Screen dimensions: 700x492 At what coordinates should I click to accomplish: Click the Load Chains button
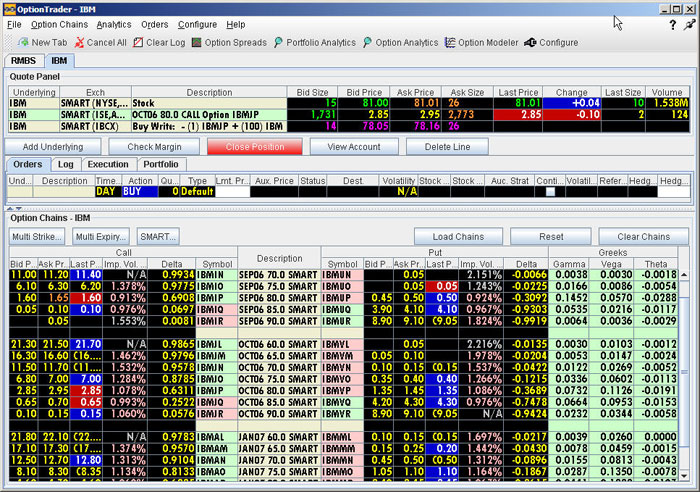coord(458,237)
